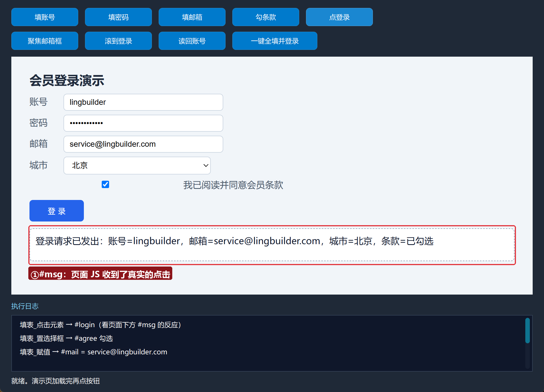The image size is (544, 392).
Task: Click the execution log scrollbar thumb
Action: [527, 330]
